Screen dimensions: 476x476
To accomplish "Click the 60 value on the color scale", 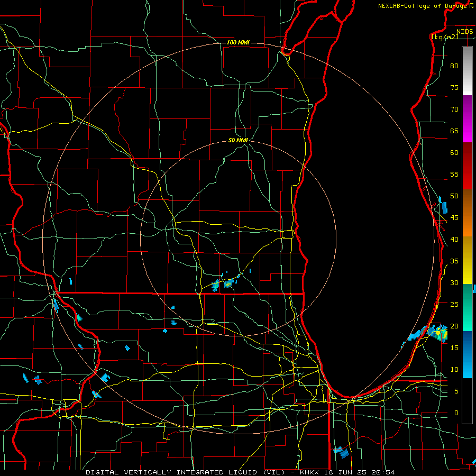I will click(454, 153).
